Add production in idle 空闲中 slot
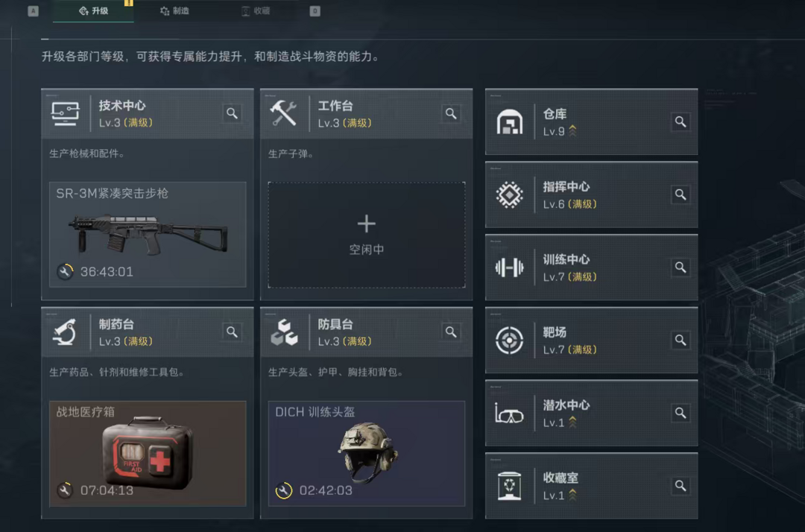 pos(367,235)
